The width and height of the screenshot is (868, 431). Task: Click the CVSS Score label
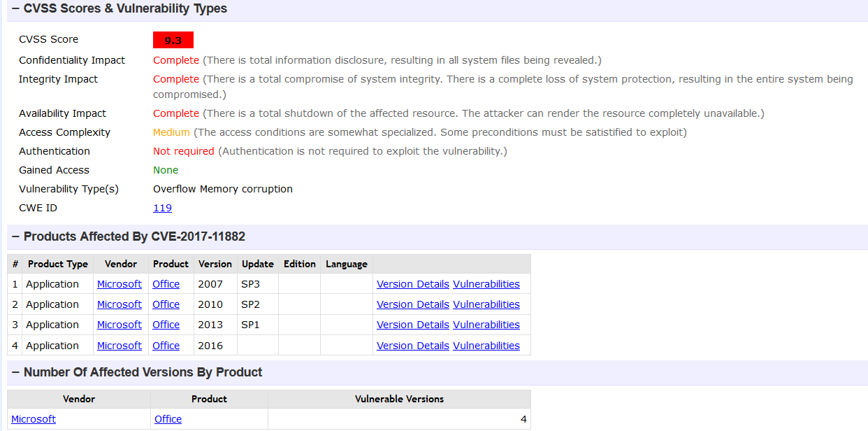[x=49, y=39]
